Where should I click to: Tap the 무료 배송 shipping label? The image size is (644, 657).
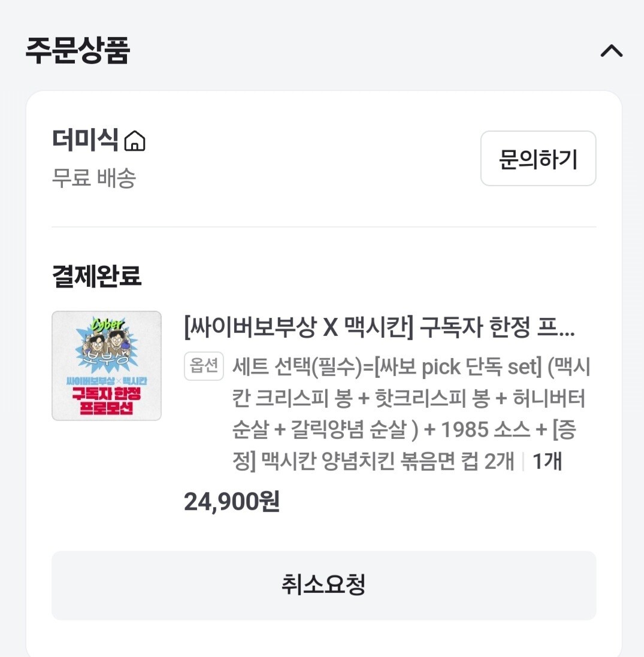click(x=94, y=178)
